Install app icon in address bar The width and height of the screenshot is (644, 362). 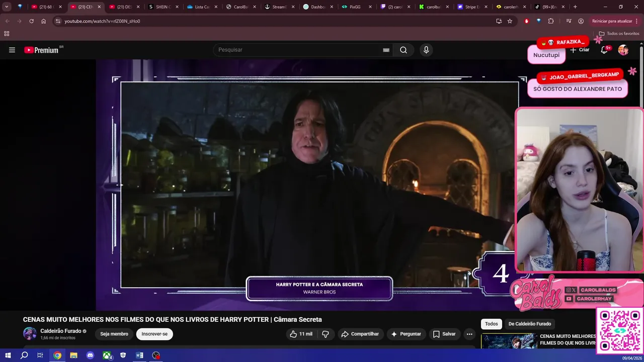(499, 21)
